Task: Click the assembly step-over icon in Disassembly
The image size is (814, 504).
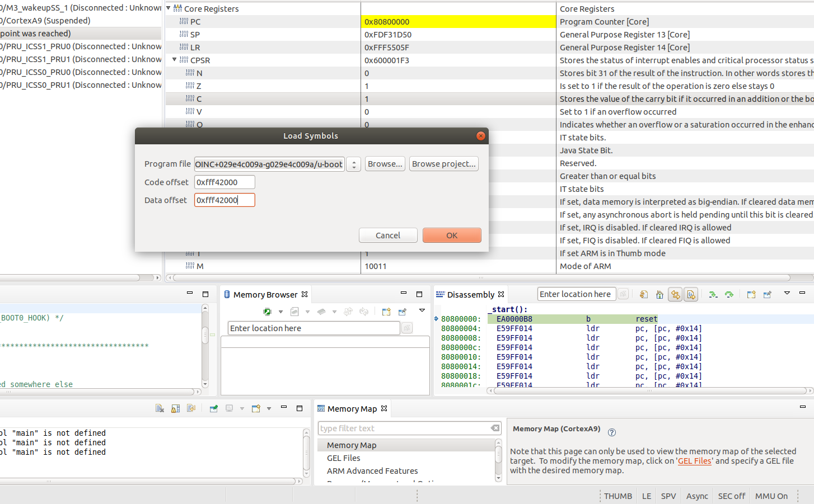Action: (x=729, y=295)
